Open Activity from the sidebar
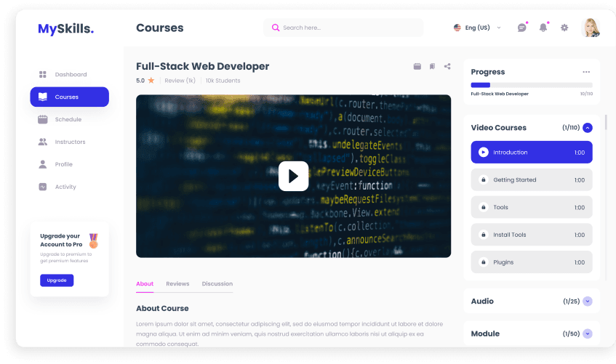 [70, 187]
